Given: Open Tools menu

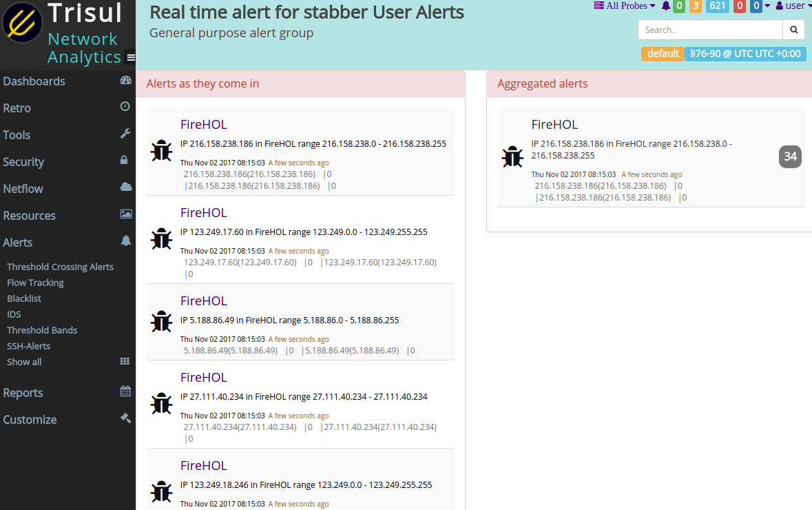Looking at the screenshot, I should point(17,135).
